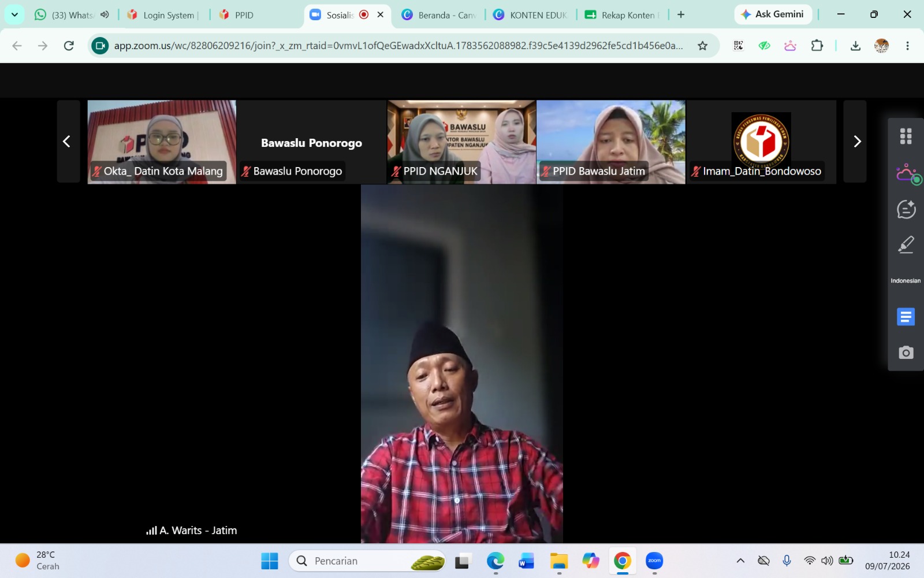Open a new browser tab
This screenshot has width=924, height=578.
pos(681,14)
